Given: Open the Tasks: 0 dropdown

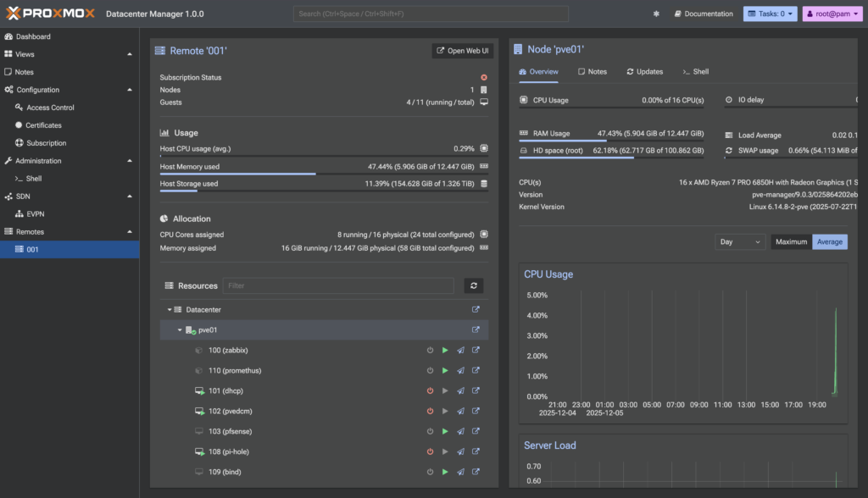Looking at the screenshot, I should pos(770,14).
